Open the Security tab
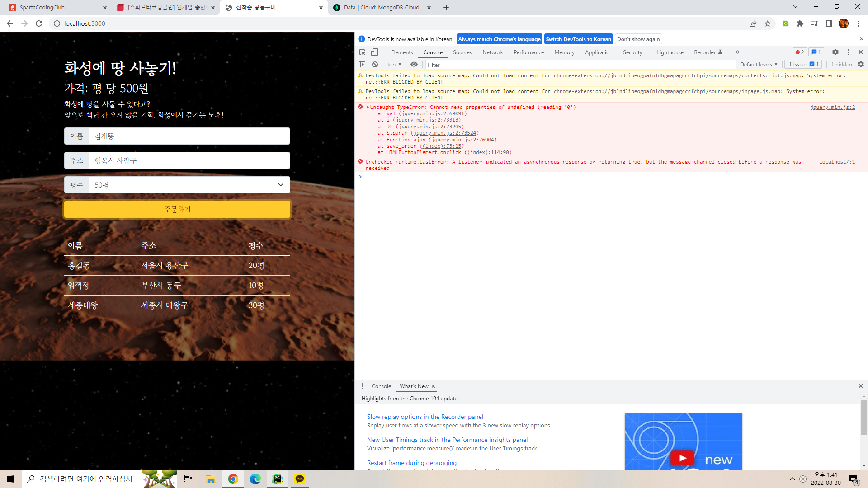This screenshot has width=868, height=488. (632, 52)
